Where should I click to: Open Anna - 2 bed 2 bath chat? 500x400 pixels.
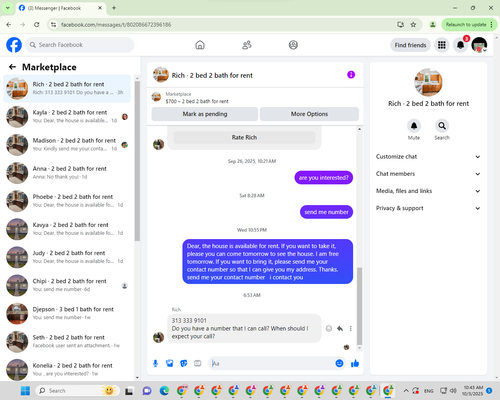point(67,173)
